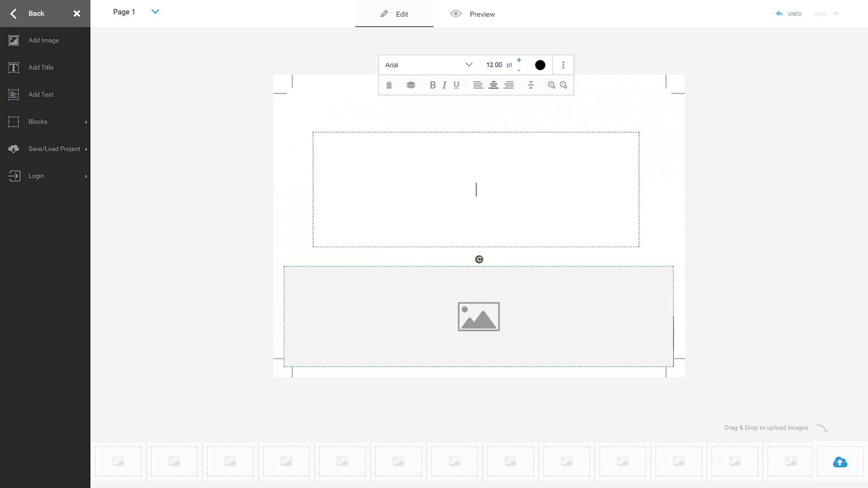868x488 pixels.
Task: Stay on the Edit tab
Action: (x=394, y=14)
